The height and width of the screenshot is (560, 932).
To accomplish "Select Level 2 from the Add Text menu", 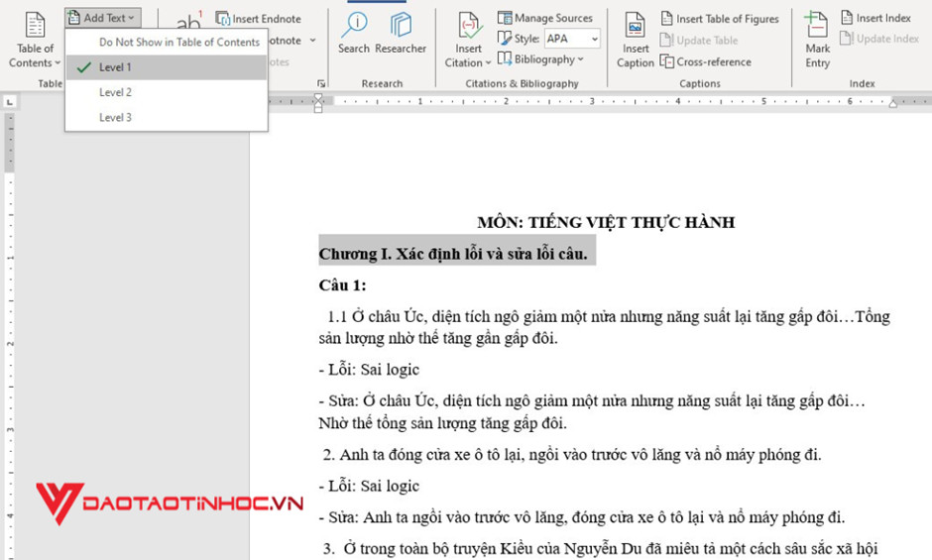I will 167,92.
